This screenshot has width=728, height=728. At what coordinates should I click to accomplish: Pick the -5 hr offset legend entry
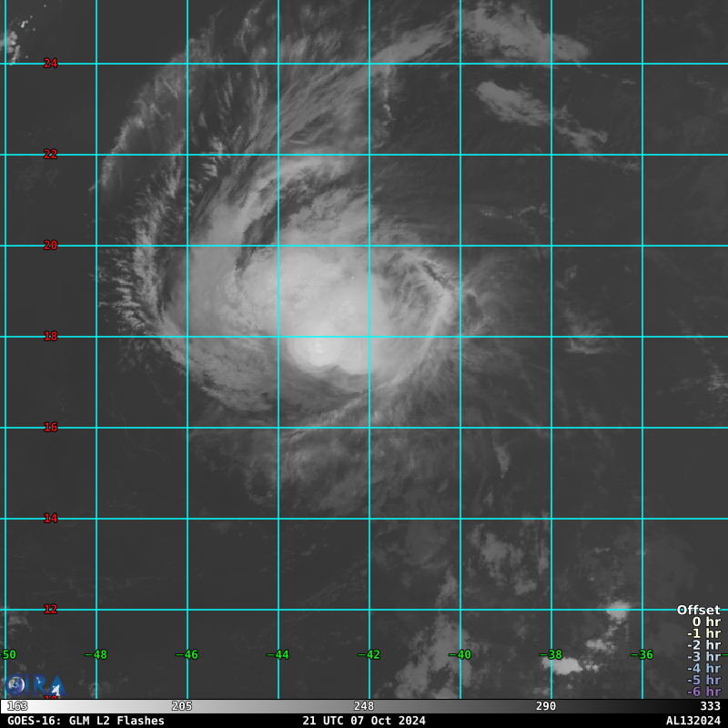(704, 680)
